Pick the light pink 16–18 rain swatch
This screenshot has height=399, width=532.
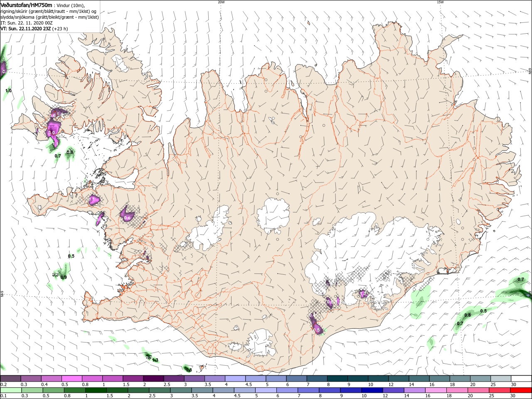[x=436, y=390]
